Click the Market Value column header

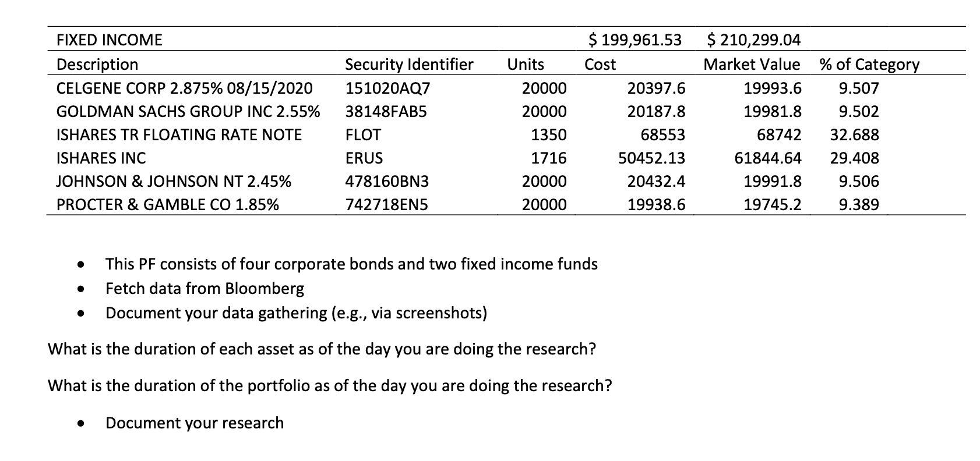click(x=752, y=64)
